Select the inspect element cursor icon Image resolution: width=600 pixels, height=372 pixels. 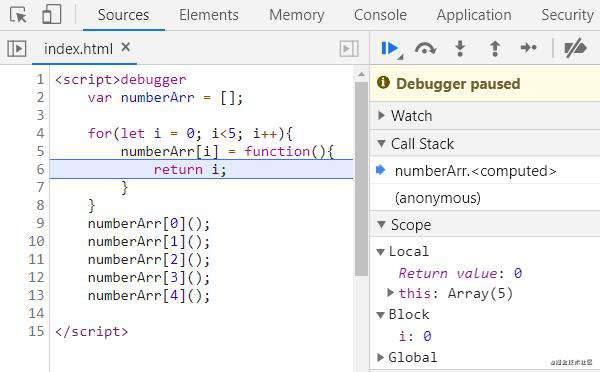18,15
